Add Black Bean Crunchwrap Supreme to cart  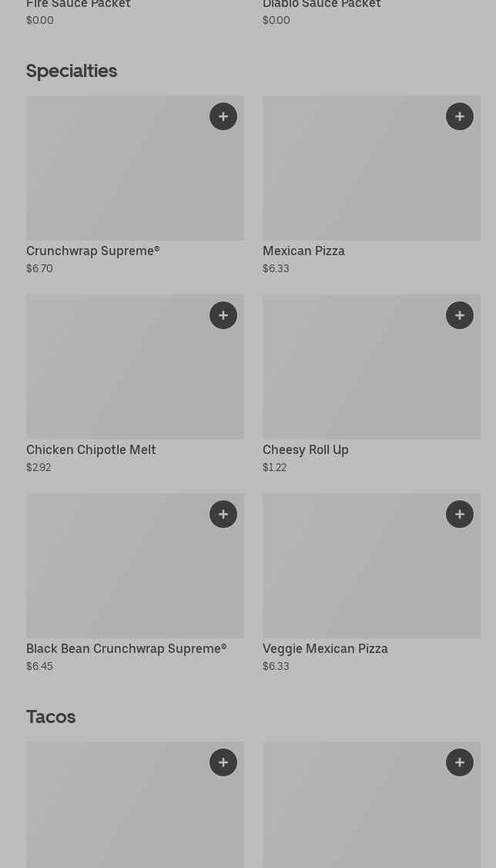[x=223, y=514]
